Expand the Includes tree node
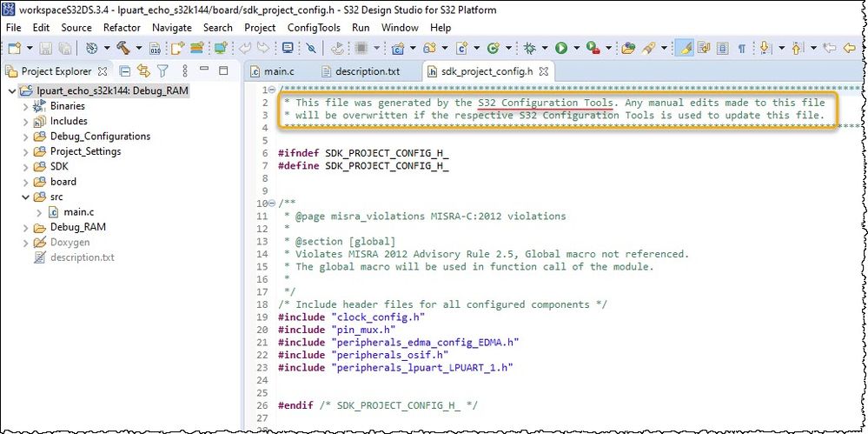Image resolution: width=868 pixels, height=434 pixels. [25, 122]
